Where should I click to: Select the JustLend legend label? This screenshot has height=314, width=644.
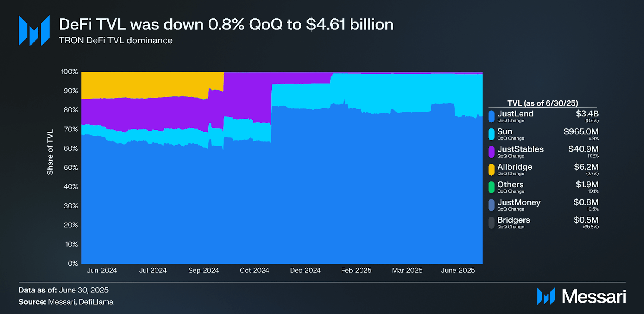click(x=515, y=114)
